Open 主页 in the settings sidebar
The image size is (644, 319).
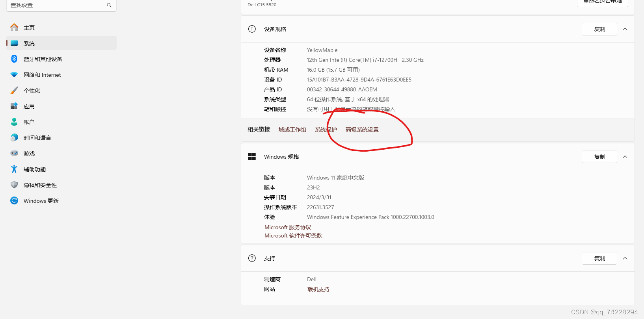pos(61,27)
